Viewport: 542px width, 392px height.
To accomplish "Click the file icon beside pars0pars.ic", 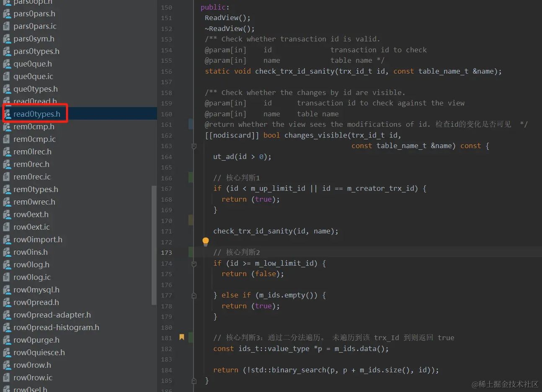I will click(x=6, y=26).
